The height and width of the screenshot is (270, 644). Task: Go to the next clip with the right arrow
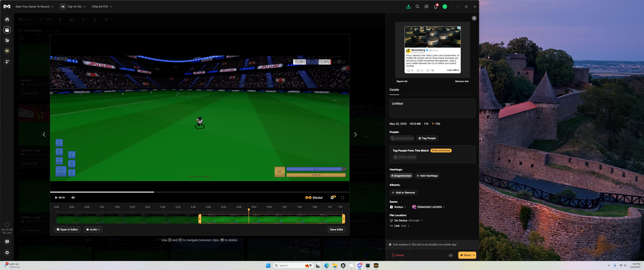tap(355, 135)
